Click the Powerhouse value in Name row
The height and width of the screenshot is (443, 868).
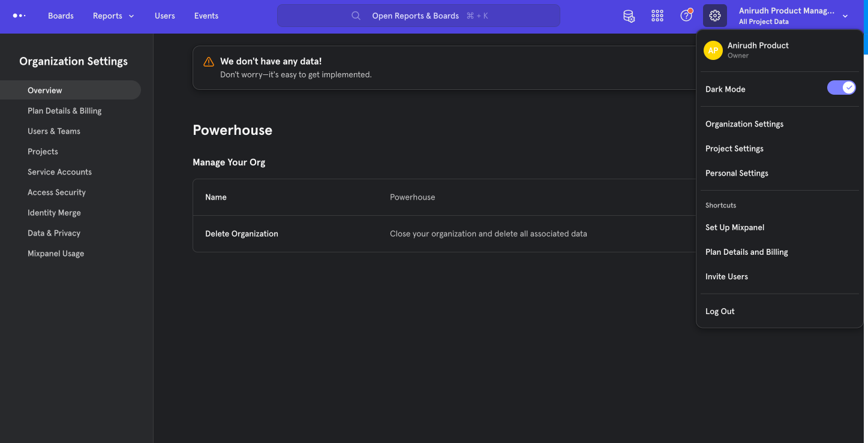[x=412, y=197]
